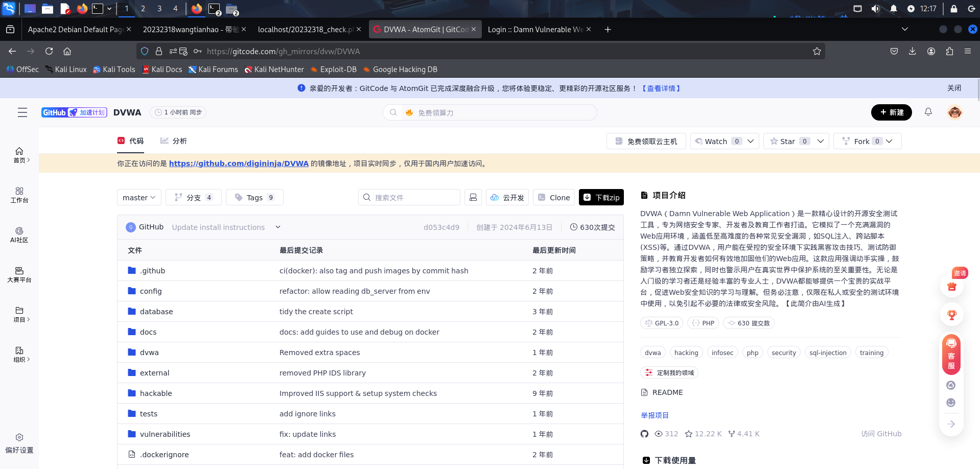The image size is (980, 469).
Task: Switch to workspace 2 in the panel
Action: coord(143,9)
